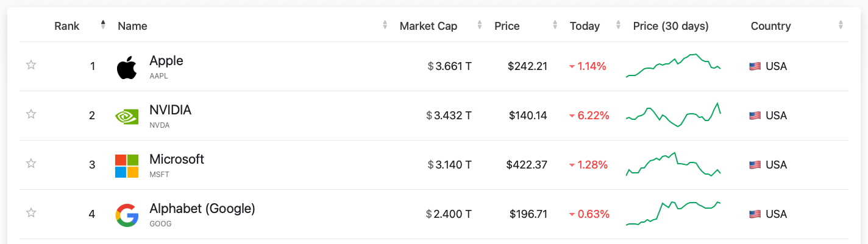Sort the table by the Rank arrows
Screen dimensions: 868x244
click(103, 25)
